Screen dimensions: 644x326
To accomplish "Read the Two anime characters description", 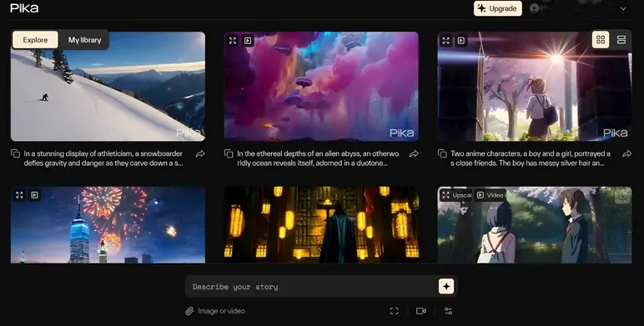I will [x=531, y=158].
